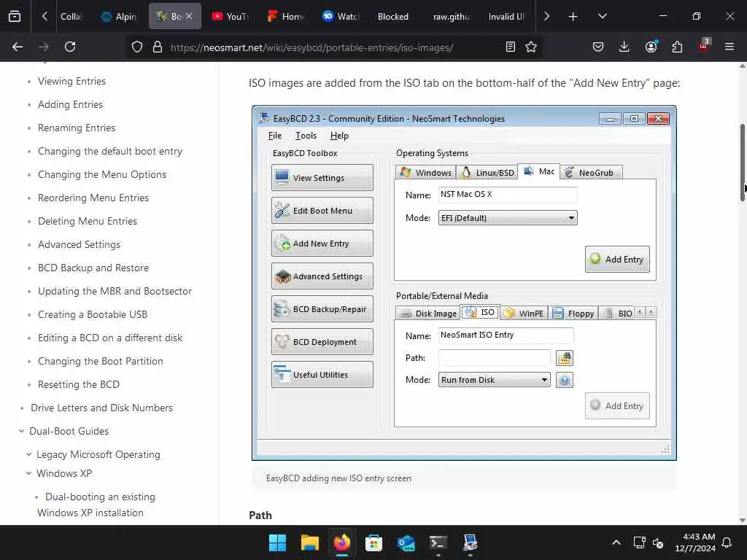Open Deleting Menu Entries link
This screenshot has height=560, width=747.
(x=88, y=222)
